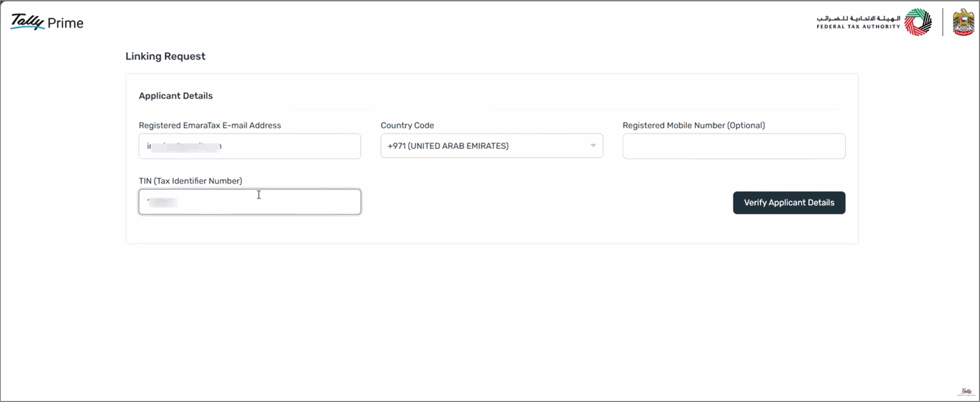Click the Applicant Details section heading
This screenshot has width=980, height=402.
(x=176, y=96)
